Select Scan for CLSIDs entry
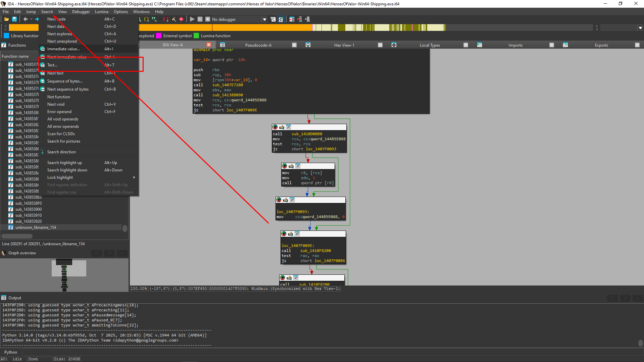Screen dimensions: 644x362 pos(89,134)
